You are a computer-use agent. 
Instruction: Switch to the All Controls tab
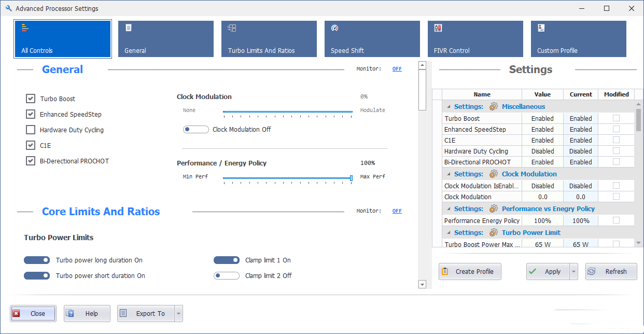coord(62,38)
